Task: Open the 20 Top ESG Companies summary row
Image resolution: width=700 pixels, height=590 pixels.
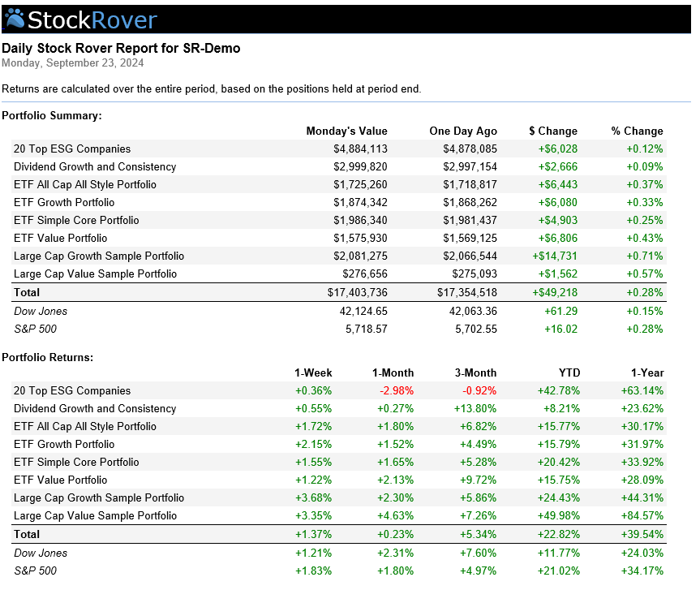Action: click(x=339, y=149)
